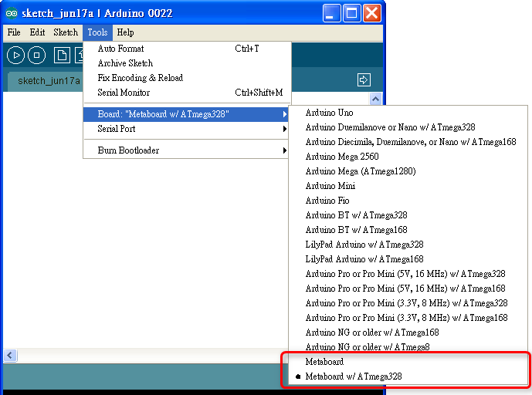Choose LilyPad Arduino w/ ATmega328
This screenshot has height=395, width=532.
coord(408,244)
